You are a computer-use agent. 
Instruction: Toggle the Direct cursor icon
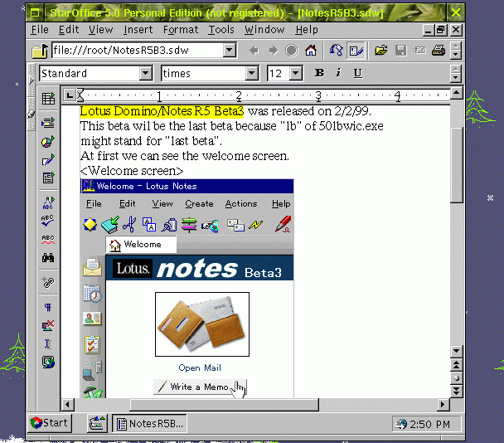click(48, 344)
